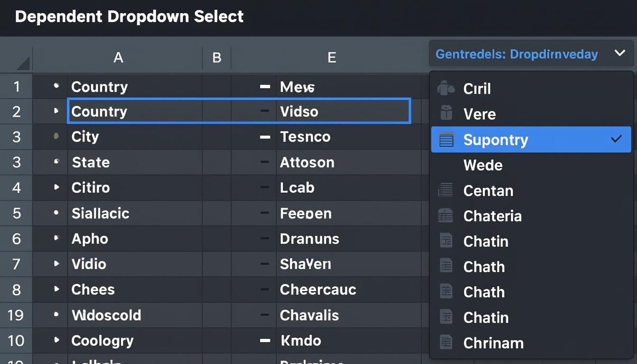The image size is (637, 364).
Task: Click the table icon beside Supontry
Action: [x=446, y=139]
